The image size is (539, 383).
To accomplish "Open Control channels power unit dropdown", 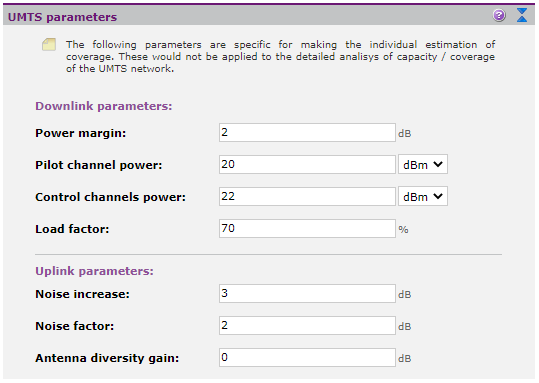I will [422, 196].
